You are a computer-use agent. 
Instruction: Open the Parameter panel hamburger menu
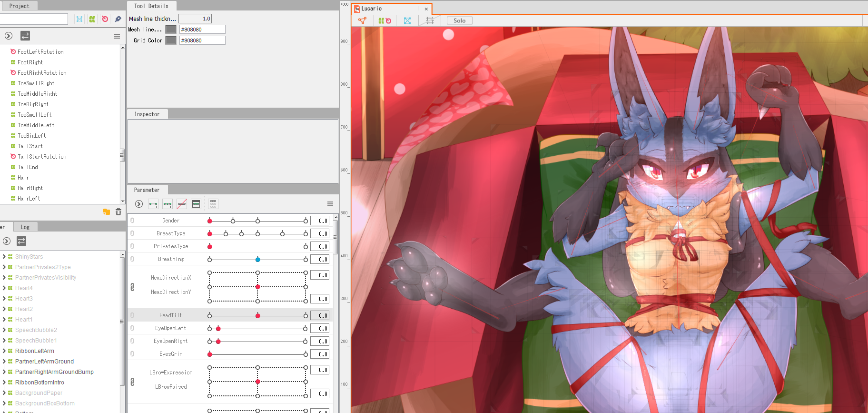coord(330,204)
